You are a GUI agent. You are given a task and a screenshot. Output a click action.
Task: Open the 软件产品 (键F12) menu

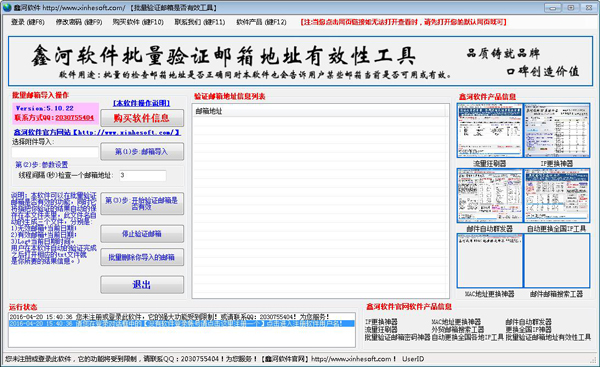click(261, 22)
